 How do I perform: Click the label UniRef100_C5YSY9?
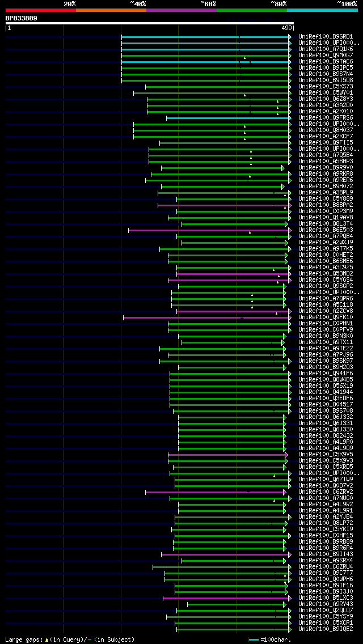pos(326,616)
